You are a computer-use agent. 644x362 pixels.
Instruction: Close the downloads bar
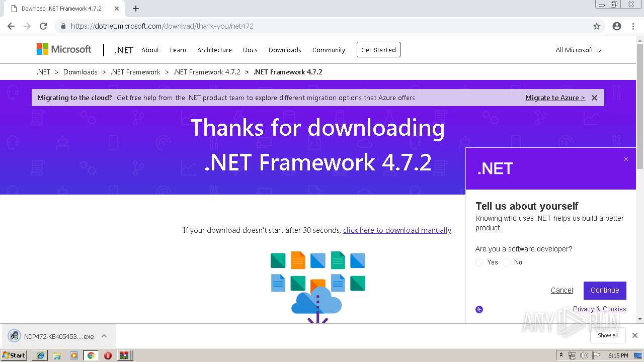point(635,335)
